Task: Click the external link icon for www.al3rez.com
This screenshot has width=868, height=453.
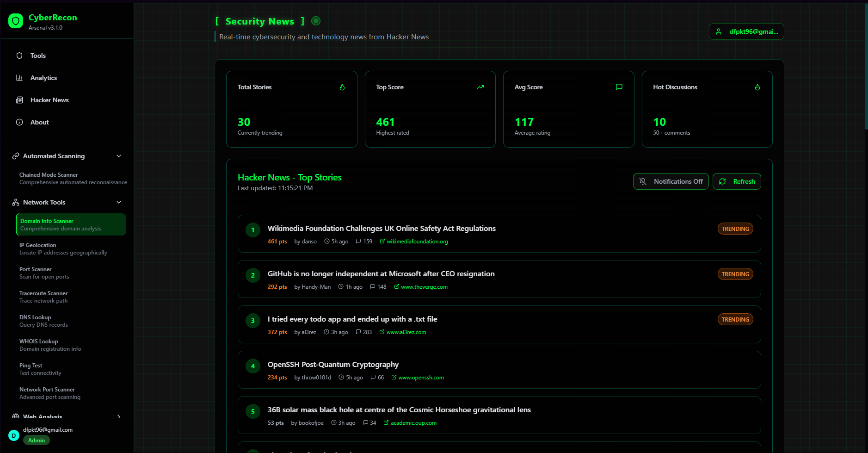Action: 382,332
